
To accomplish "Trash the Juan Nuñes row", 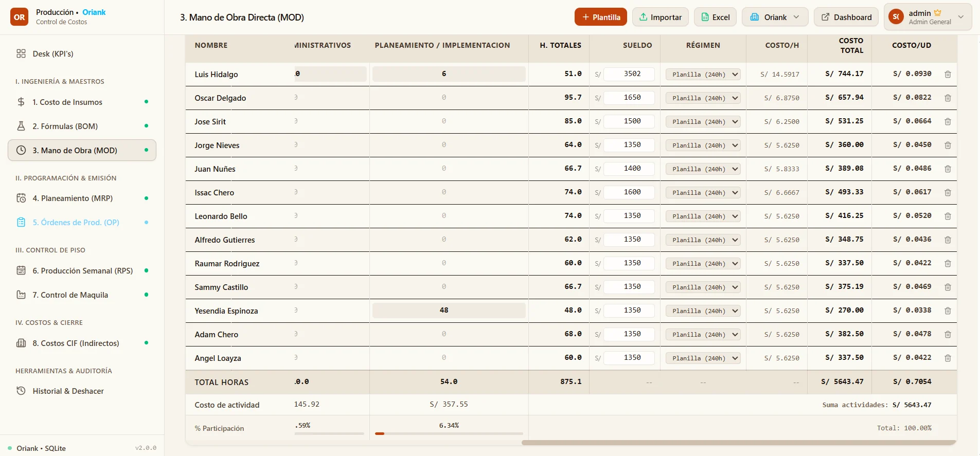I will (948, 169).
